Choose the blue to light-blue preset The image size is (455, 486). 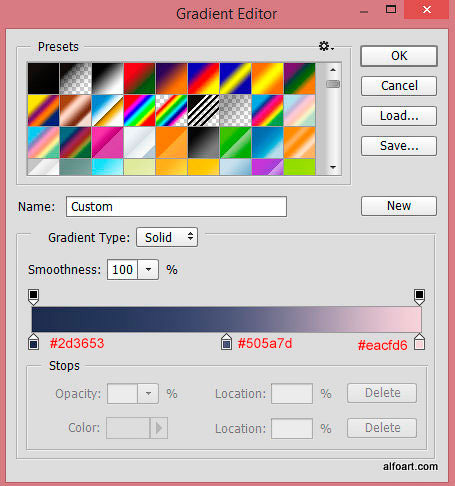tap(267, 142)
